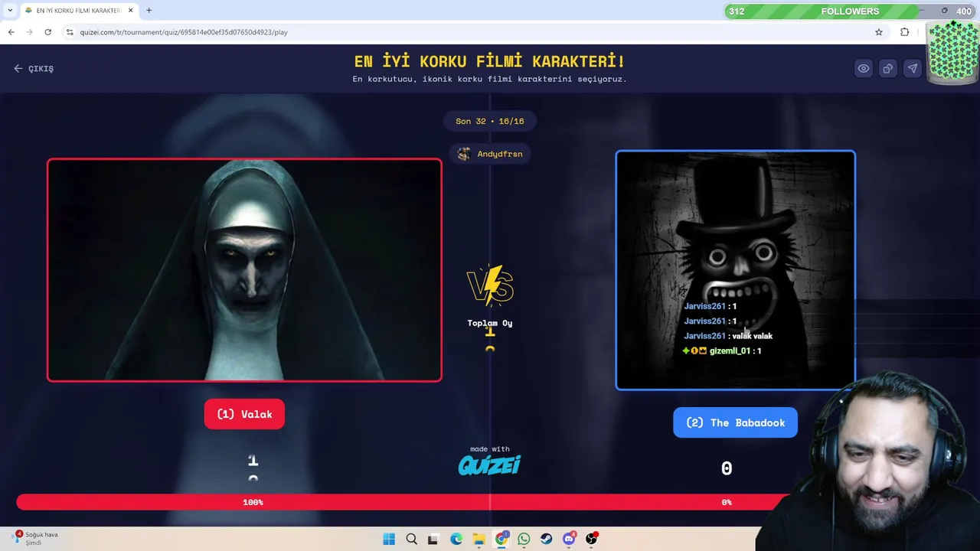Image resolution: width=980 pixels, height=551 pixels.
Task: Toggle the eye visibility icon in header
Action: pos(864,68)
